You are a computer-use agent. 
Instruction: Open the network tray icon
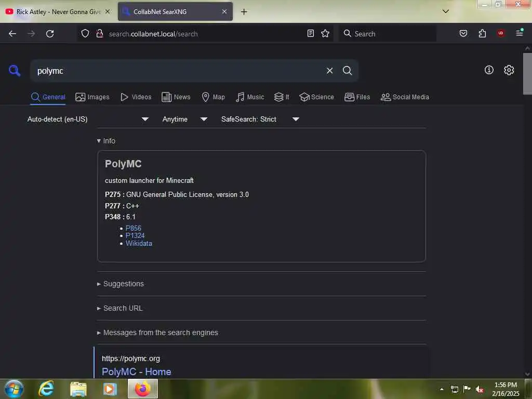pos(454,389)
